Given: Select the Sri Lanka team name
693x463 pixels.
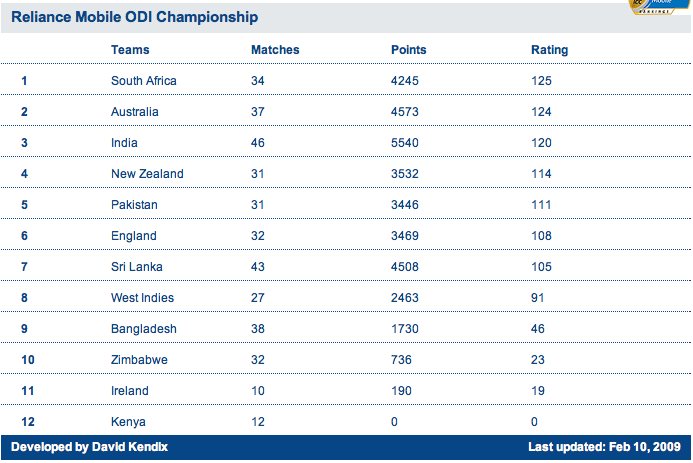Looking at the screenshot, I should click(137, 267).
